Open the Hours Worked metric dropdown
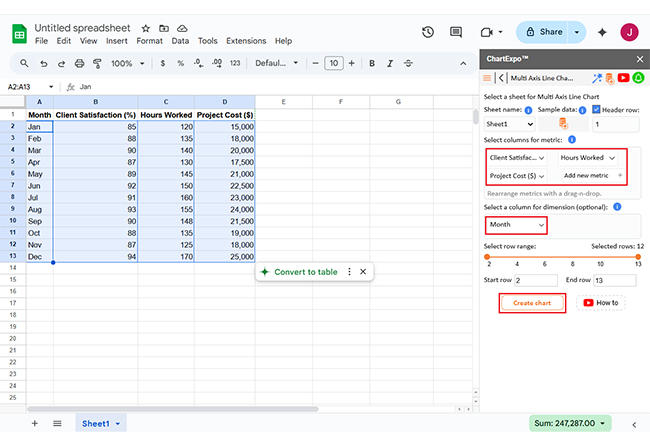The width and height of the screenshot is (650, 446). pos(587,158)
